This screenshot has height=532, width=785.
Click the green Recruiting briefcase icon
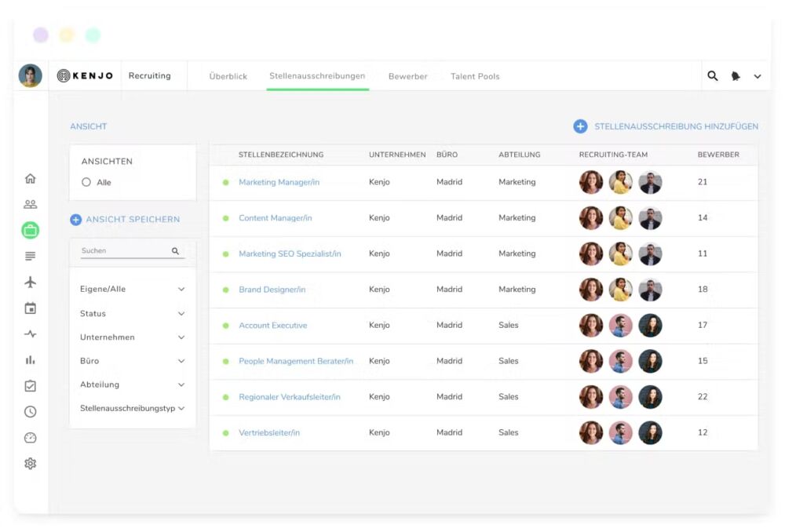[x=31, y=231]
